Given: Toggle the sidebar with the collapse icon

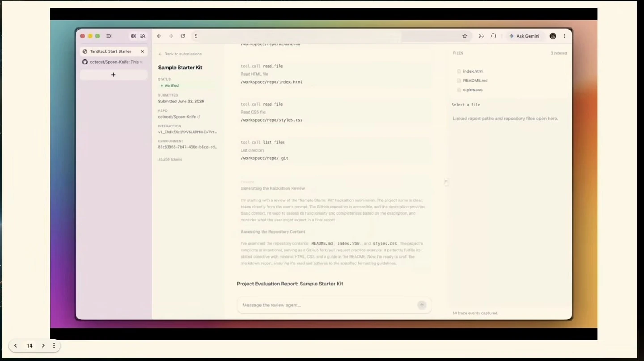Looking at the screenshot, I should click(109, 36).
